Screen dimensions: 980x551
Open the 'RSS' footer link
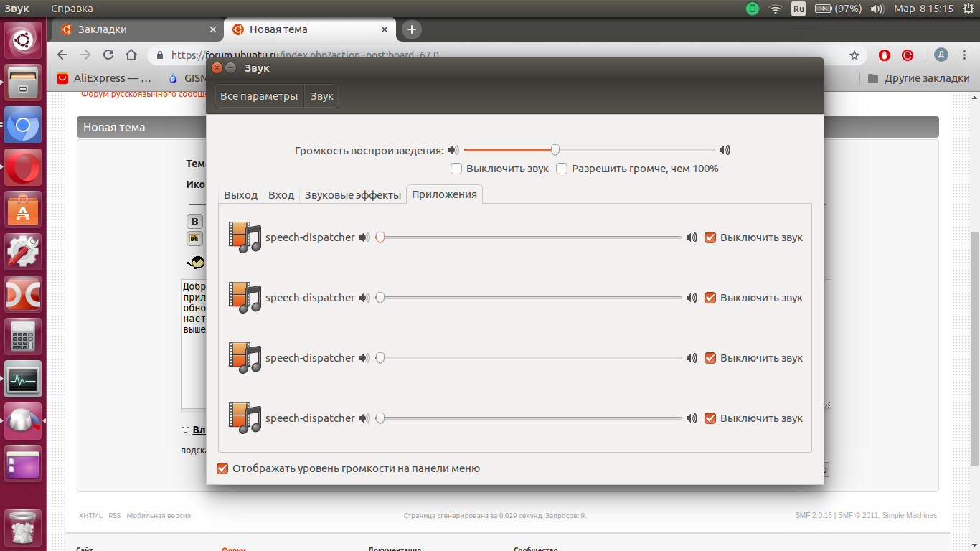pos(115,515)
